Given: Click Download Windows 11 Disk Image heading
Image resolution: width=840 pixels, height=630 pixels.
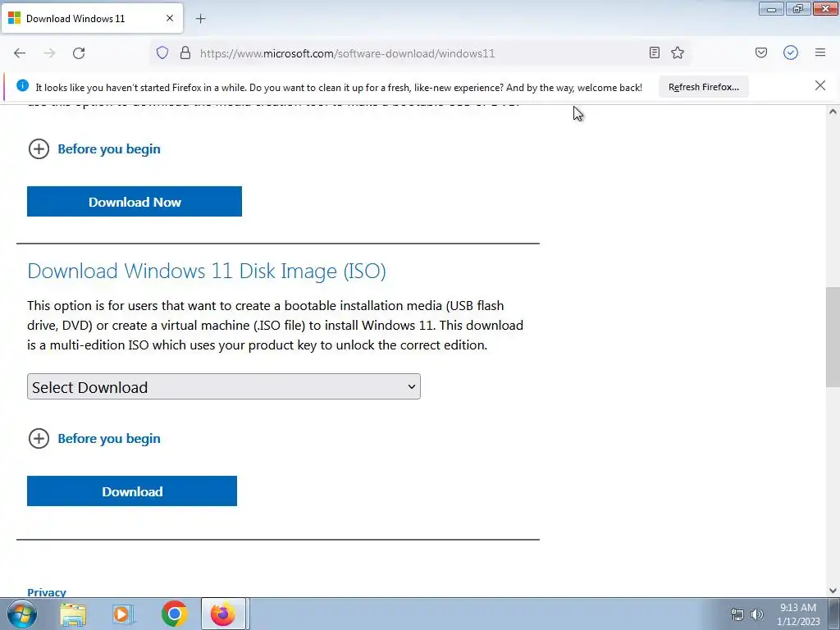Looking at the screenshot, I should [x=207, y=271].
